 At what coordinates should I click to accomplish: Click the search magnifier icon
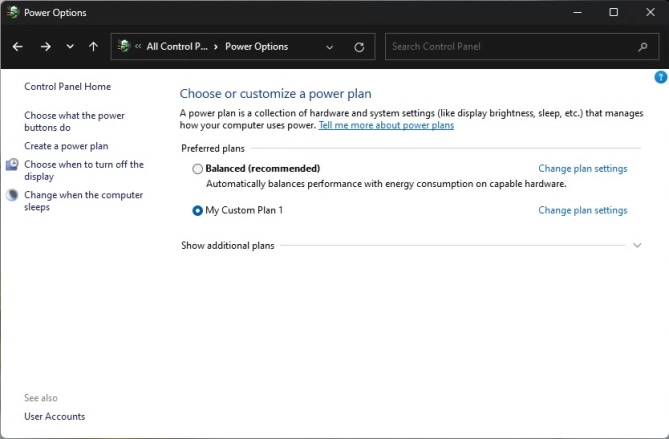[x=642, y=47]
